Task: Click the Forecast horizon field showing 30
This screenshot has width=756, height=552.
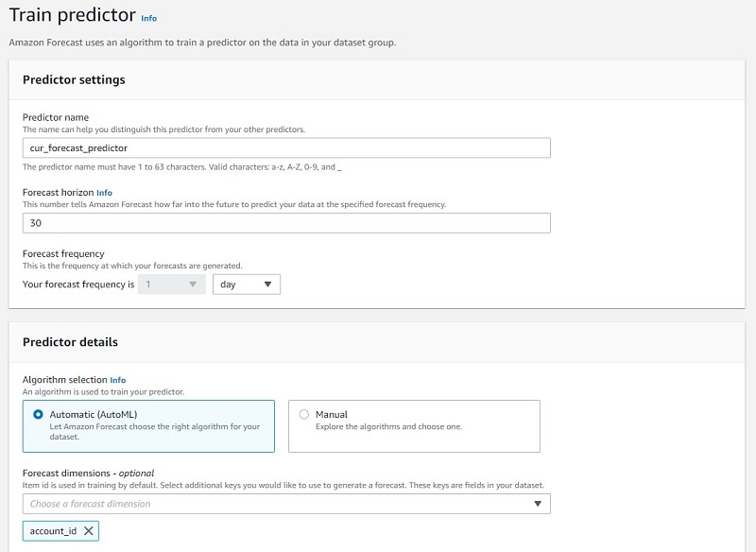Action: [286, 223]
